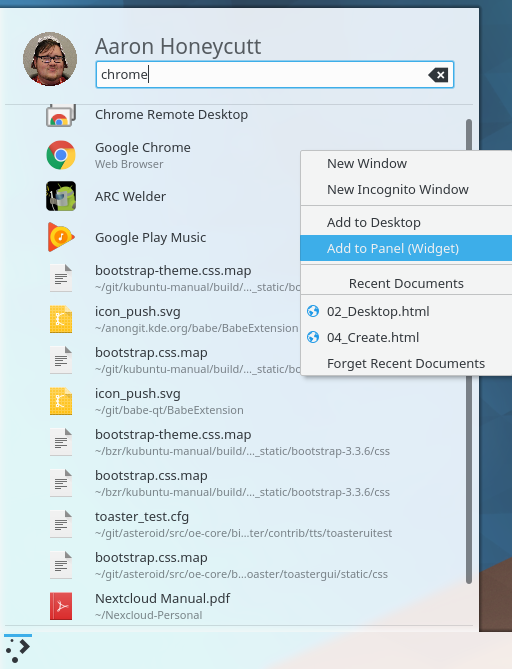Open recent document 02_Desktop.html
The height and width of the screenshot is (669, 512).
tap(406, 311)
